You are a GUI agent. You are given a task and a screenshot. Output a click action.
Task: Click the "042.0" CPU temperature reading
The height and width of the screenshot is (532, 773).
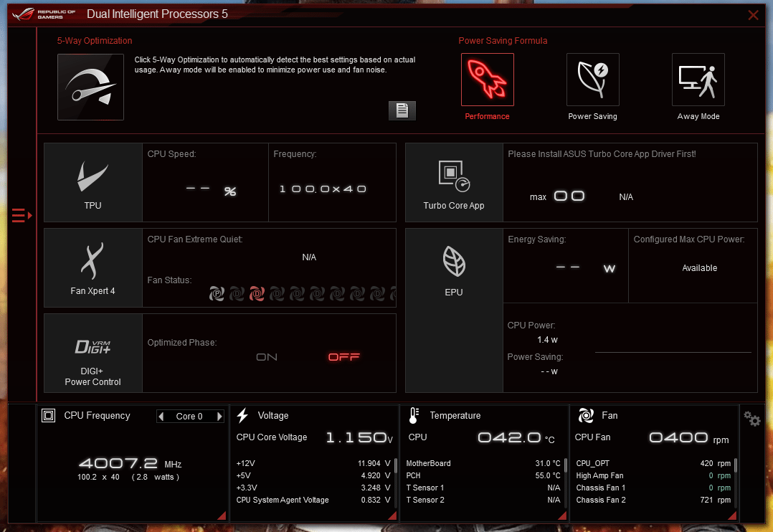509,437
